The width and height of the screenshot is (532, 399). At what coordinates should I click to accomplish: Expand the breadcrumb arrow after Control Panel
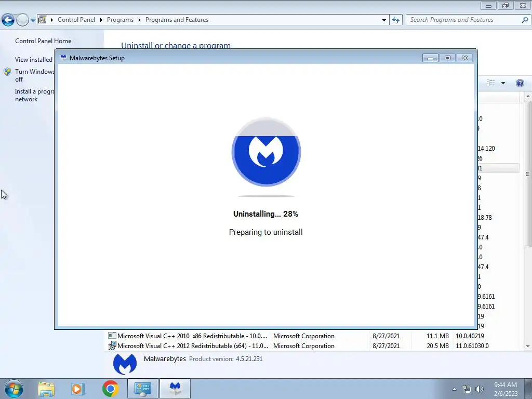(101, 20)
